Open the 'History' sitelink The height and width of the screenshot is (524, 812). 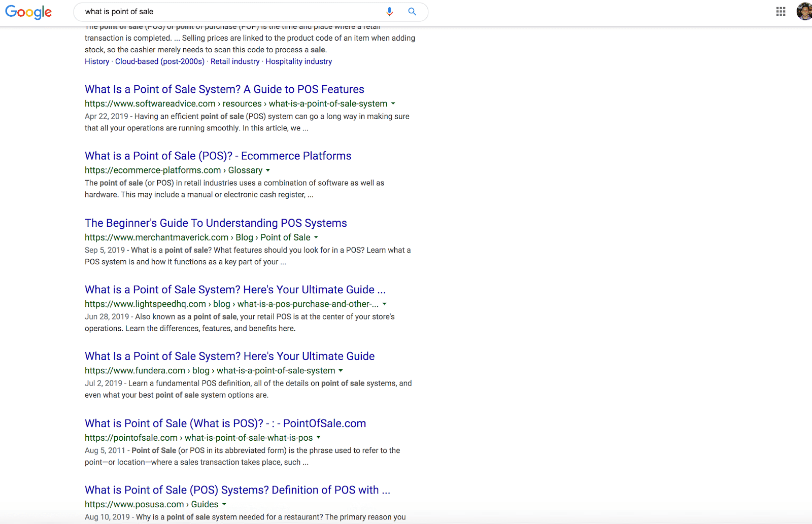point(97,61)
